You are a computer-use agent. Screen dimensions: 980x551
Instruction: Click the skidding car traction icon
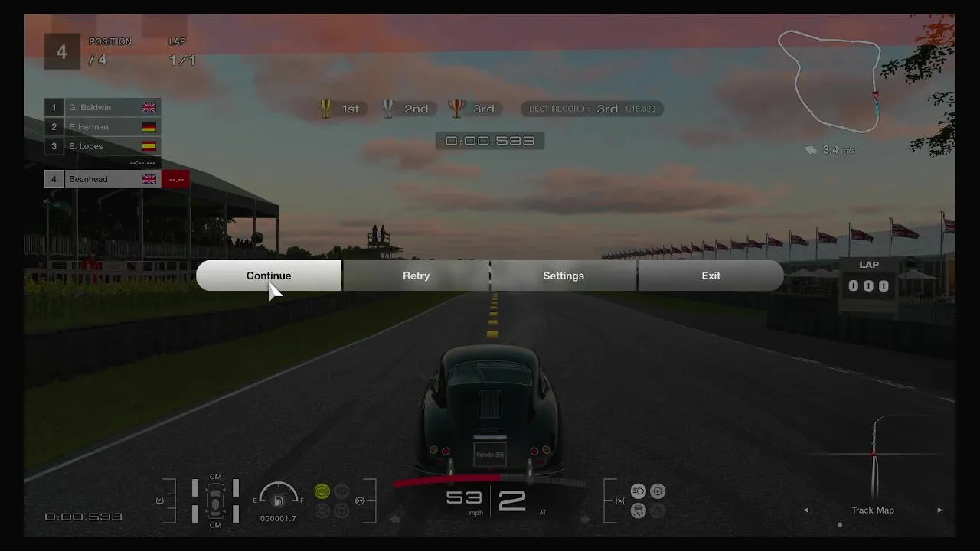pos(638,510)
